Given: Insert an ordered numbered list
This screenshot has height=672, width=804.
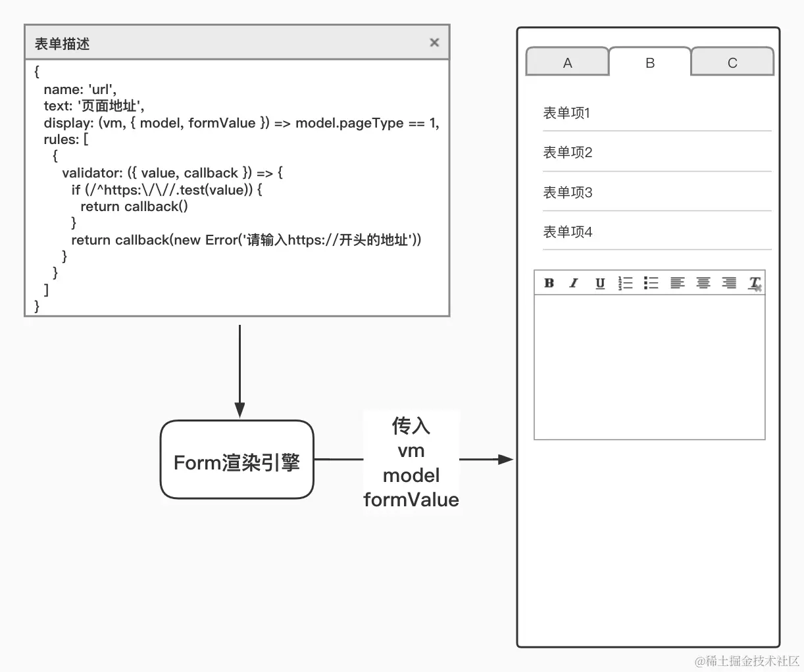Looking at the screenshot, I should [x=625, y=283].
